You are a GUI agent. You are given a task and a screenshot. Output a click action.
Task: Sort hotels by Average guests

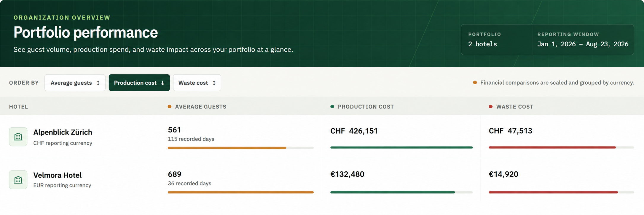(75, 83)
